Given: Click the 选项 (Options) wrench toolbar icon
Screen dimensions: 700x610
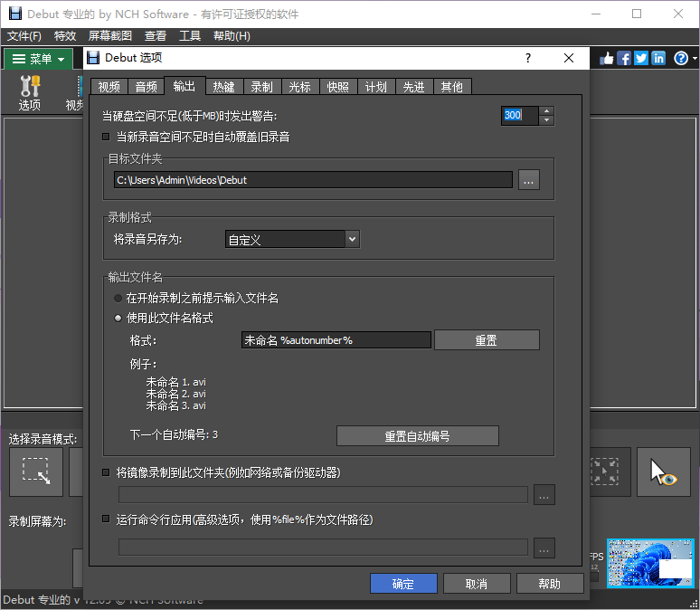Looking at the screenshot, I should point(30,92).
